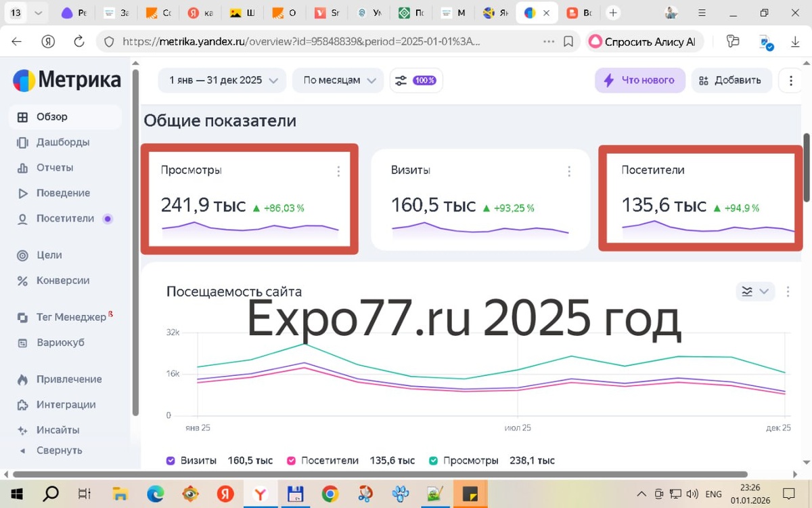812x508 pixels.
Task: Click the Посетители 135,6 тыс card value
Action: [664, 205]
